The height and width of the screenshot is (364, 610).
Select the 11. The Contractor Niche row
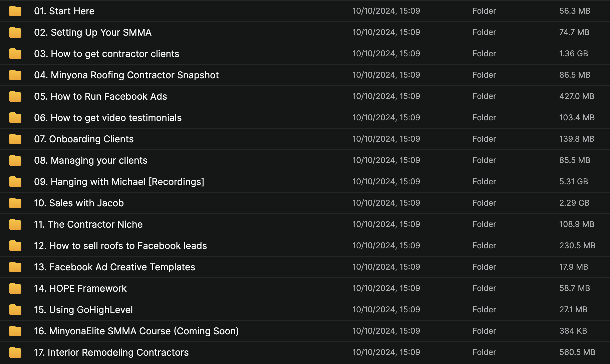click(x=88, y=224)
